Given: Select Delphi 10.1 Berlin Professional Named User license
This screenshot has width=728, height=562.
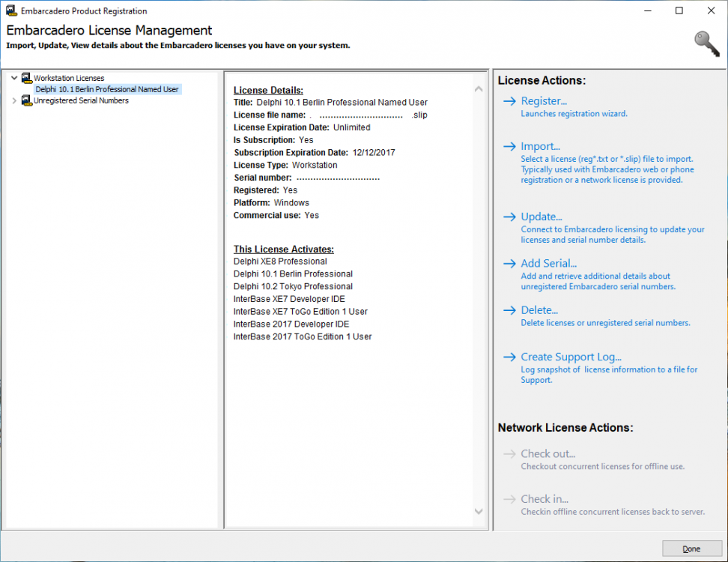Looking at the screenshot, I should pyautogui.click(x=107, y=89).
